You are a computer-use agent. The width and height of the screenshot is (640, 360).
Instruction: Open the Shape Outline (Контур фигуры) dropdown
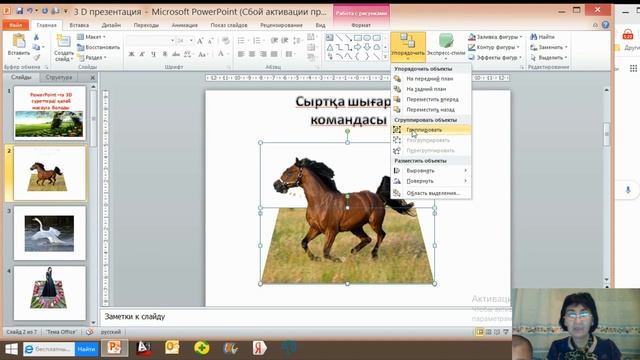494,47
